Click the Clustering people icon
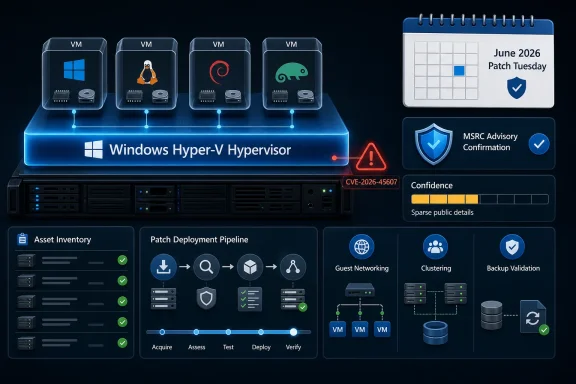Viewport: 576px width, 384px height. coord(435,247)
